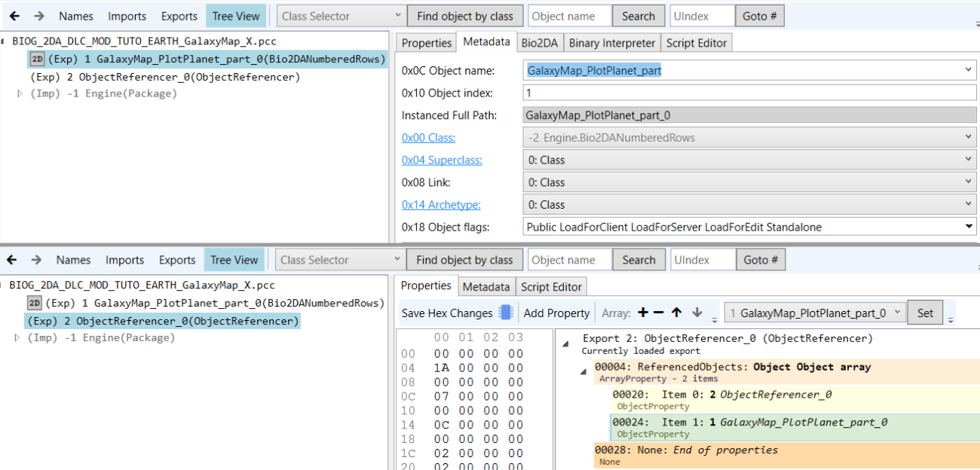Click the 2D icon beside the highlighted GalaxyMap_PlotPlanet_part_0 row

(37, 60)
